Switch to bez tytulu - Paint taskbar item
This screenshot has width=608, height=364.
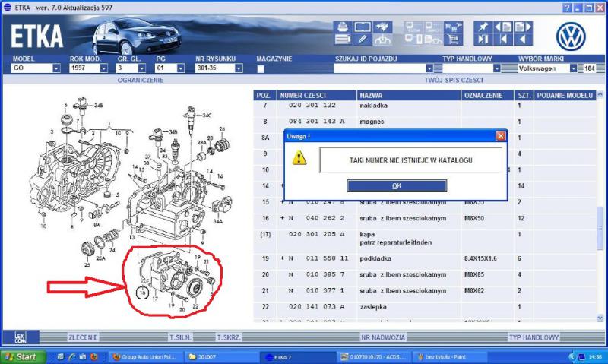448,356
